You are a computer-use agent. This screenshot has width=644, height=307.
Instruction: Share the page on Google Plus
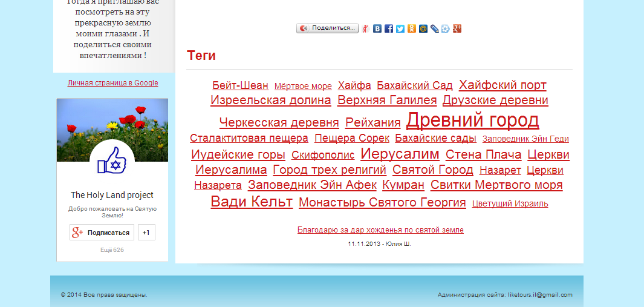[457, 28]
